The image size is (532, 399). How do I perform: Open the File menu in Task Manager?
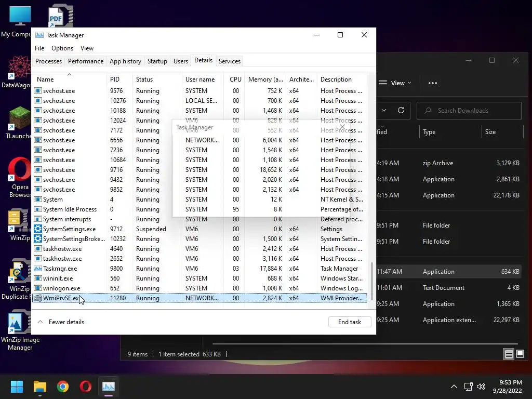(x=39, y=48)
